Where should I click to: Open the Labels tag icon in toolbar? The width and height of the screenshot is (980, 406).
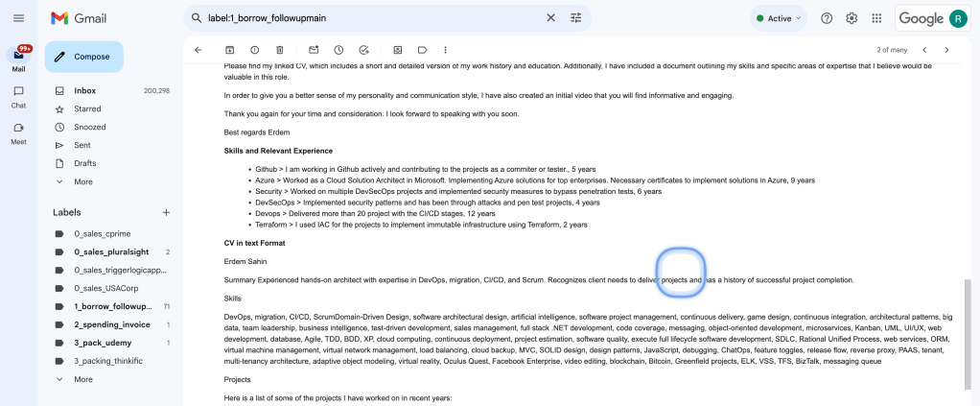pos(423,50)
